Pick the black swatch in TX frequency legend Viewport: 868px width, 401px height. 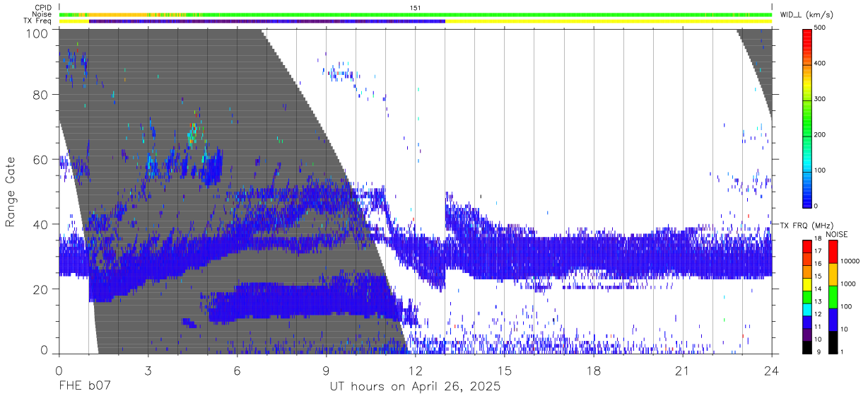click(807, 347)
